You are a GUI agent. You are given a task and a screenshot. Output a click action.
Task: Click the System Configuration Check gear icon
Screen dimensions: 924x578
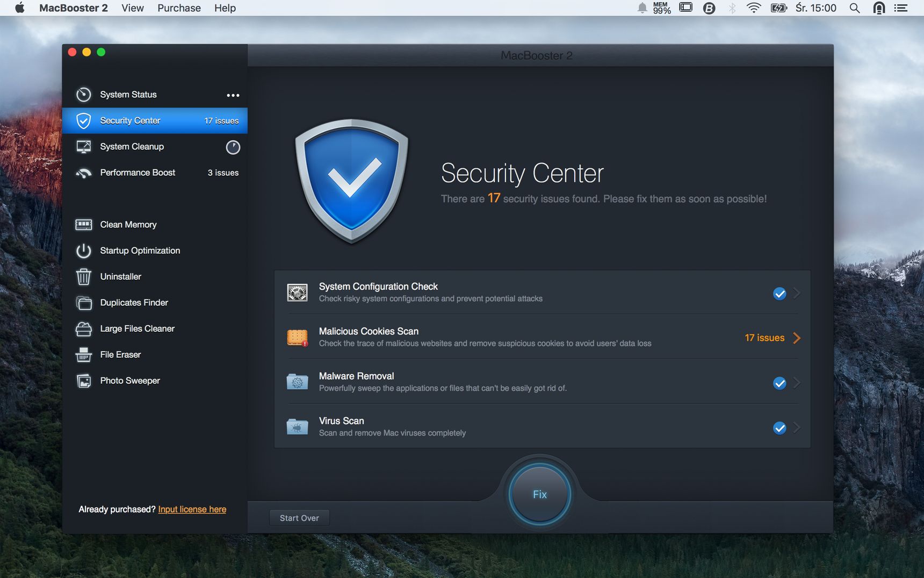pos(297,292)
